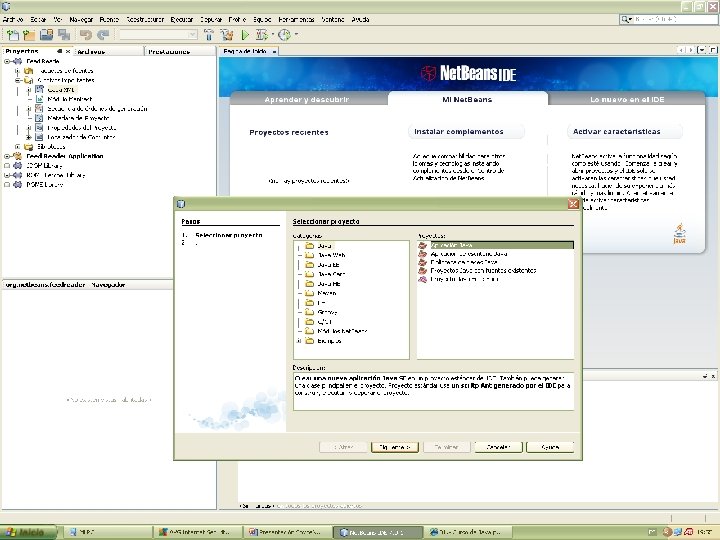This screenshot has width=720, height=540.
Task: Click the NetBeans IDE logo banner
Action: point(468,73)
